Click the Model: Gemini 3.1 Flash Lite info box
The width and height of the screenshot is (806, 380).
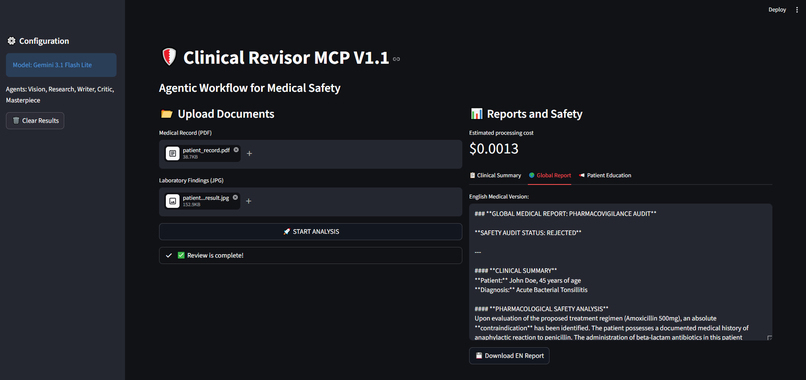[x=61, y=65]
